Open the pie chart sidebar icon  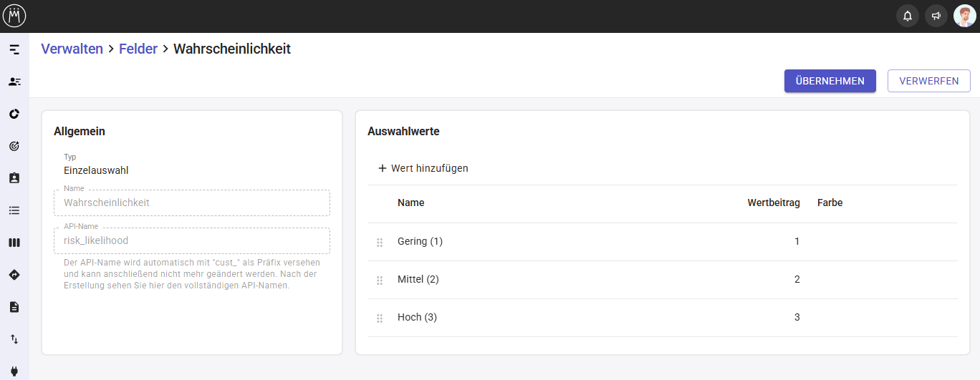(x=14, y=114)
